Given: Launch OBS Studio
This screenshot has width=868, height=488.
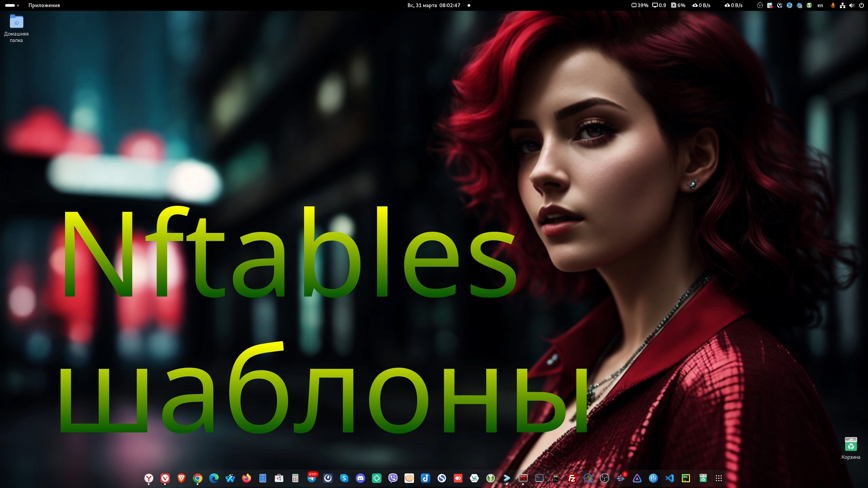Looking at the screenshot, I should pos(605,478).
